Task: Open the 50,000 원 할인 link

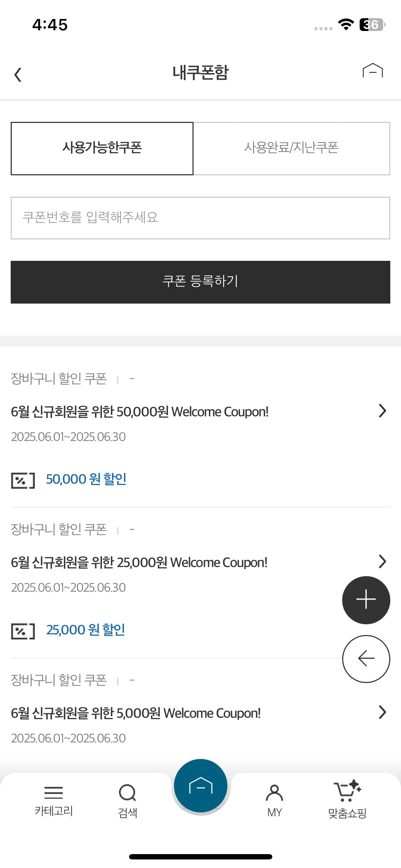Action: pyautogui.click(x=86, y=479)
